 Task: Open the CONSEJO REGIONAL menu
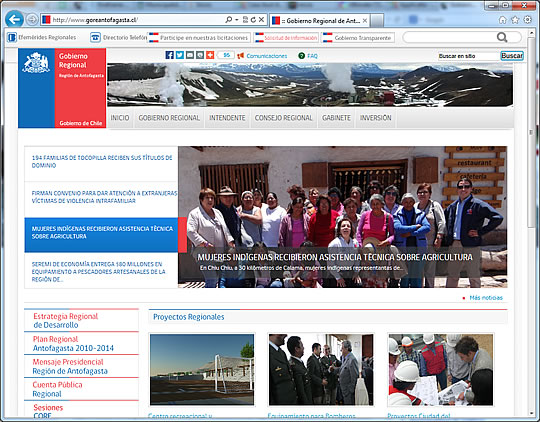283,118
